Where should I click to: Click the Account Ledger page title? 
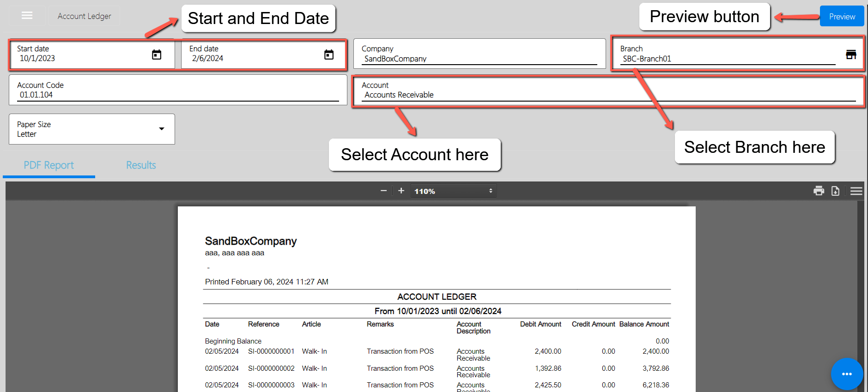coord(84,16)
